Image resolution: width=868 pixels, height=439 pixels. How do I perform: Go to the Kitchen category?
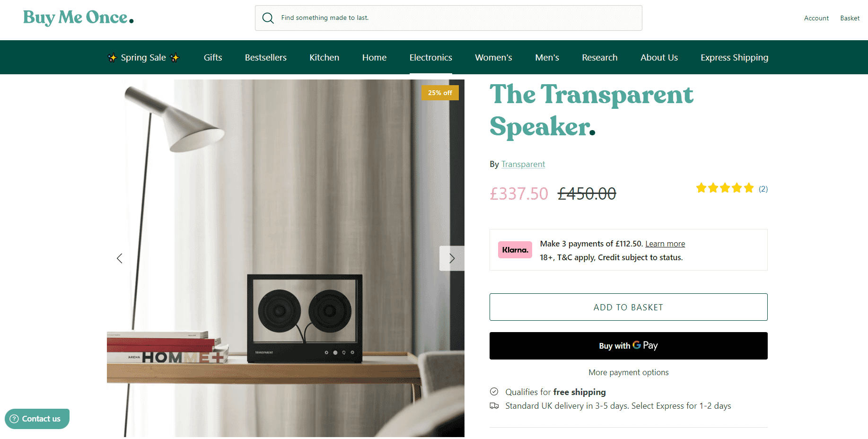click(324, 58)
